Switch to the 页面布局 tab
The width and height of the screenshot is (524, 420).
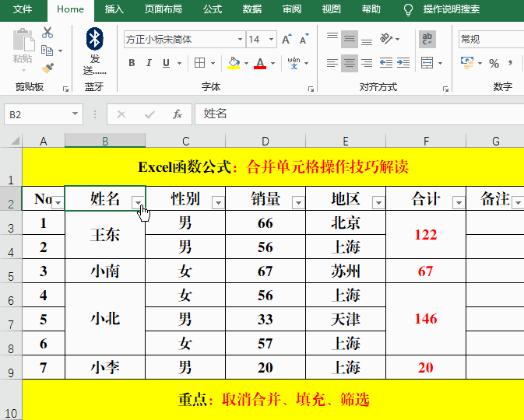[163, 9]
